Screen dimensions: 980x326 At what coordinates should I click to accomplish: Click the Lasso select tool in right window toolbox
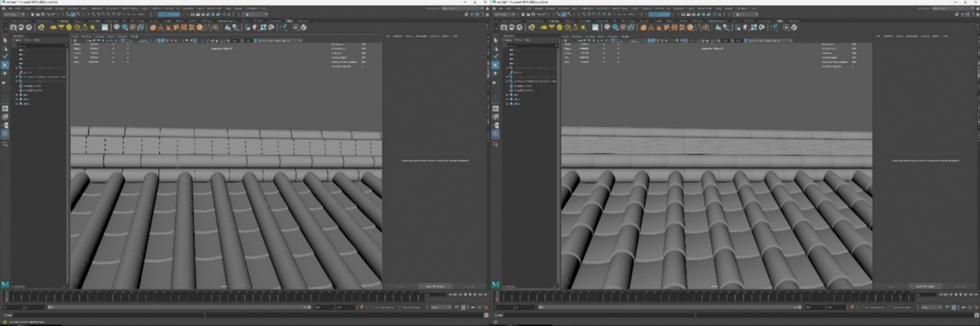[496, 48]
